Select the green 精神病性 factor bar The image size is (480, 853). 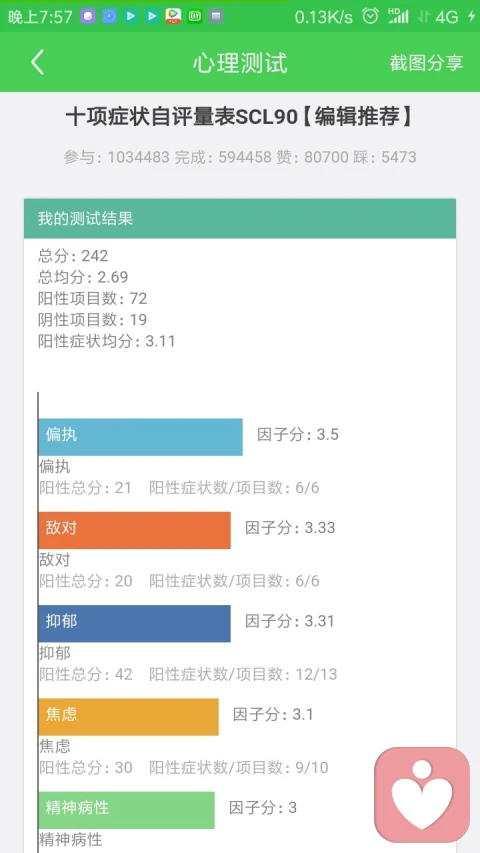click(x=126, y=810)
